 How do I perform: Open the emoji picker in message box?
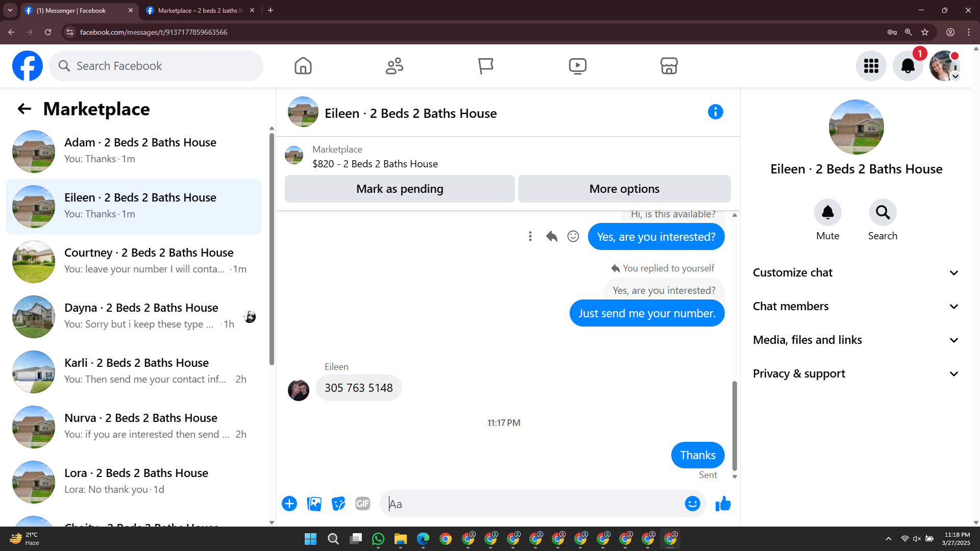tap(692, 504)
